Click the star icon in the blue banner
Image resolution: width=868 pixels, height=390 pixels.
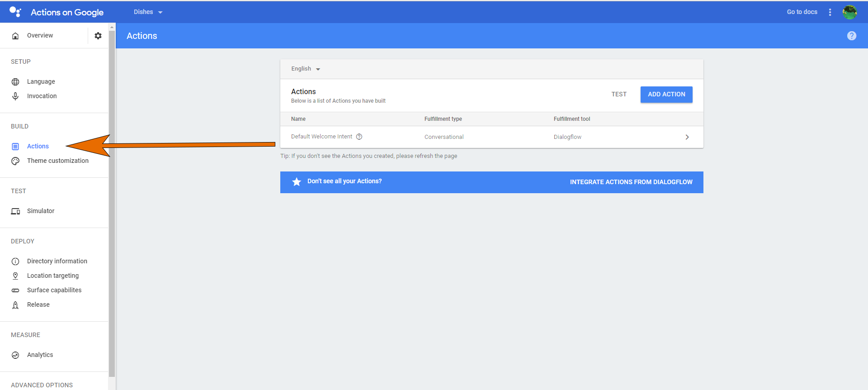point(297,182)
